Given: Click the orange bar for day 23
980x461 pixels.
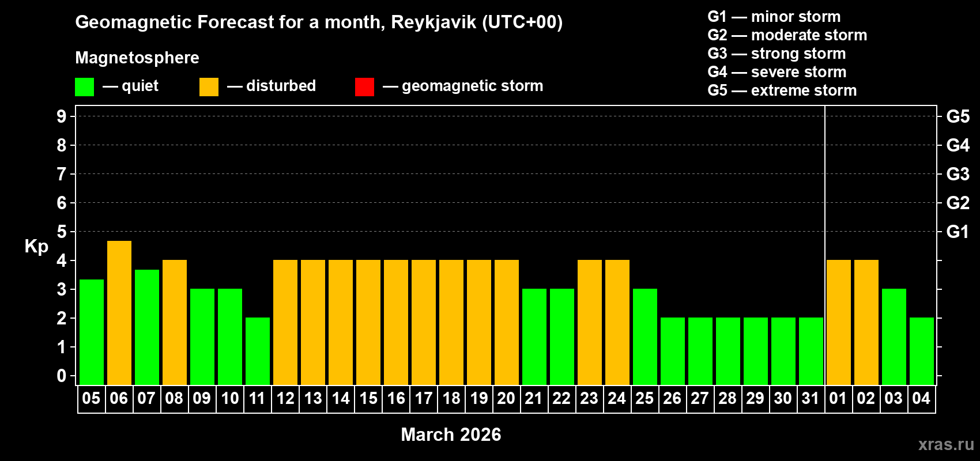Looking at the screenshot, I should click(x=590, y=323).
